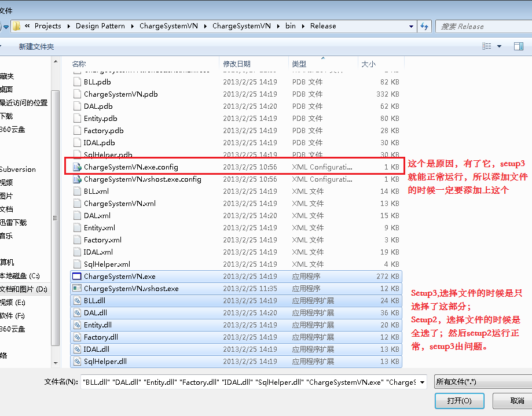Click the navigation pane scroll down arrow

(x=56, y=363)
